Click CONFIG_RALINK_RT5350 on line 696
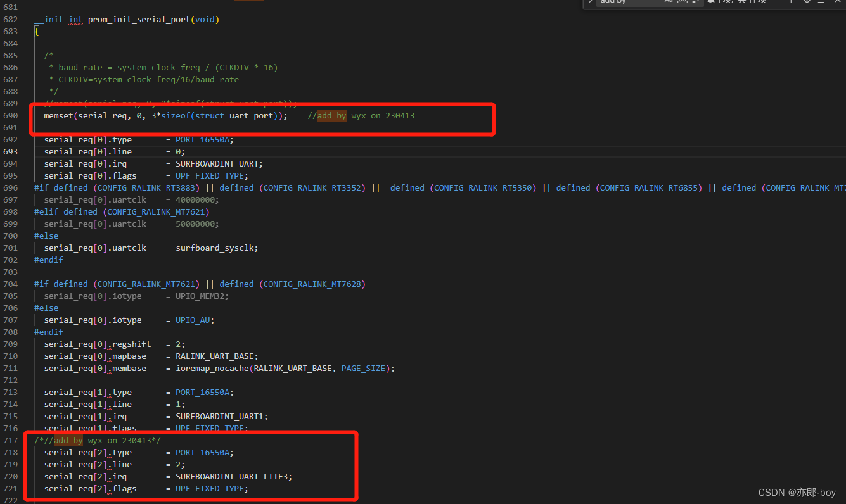The image size is (846, 504). pyautogui.click(x=483, y=188)
